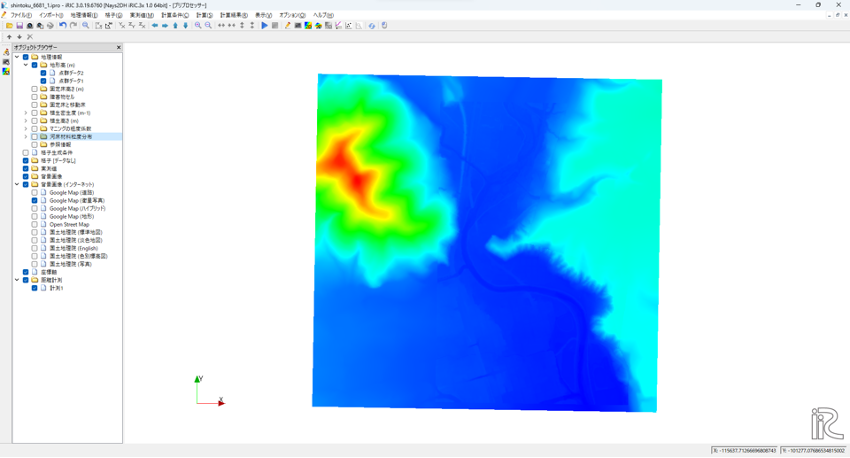Image resolution: width=850 pixels, height=458 pixels.
Task: Check the Google Map (道路) checkbox
Action: click(x=35, y=192)
